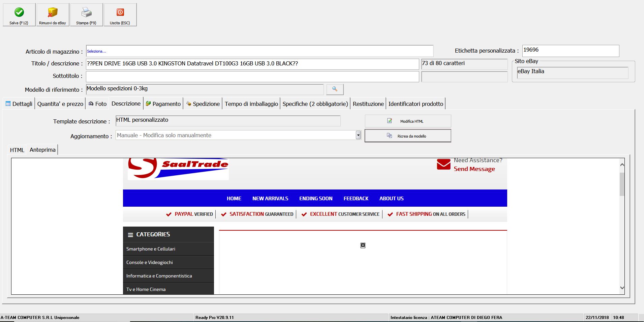Open Tempo di imballaggio tab
The height and width of the screenshot is (322, 644).
coord(251,104)
